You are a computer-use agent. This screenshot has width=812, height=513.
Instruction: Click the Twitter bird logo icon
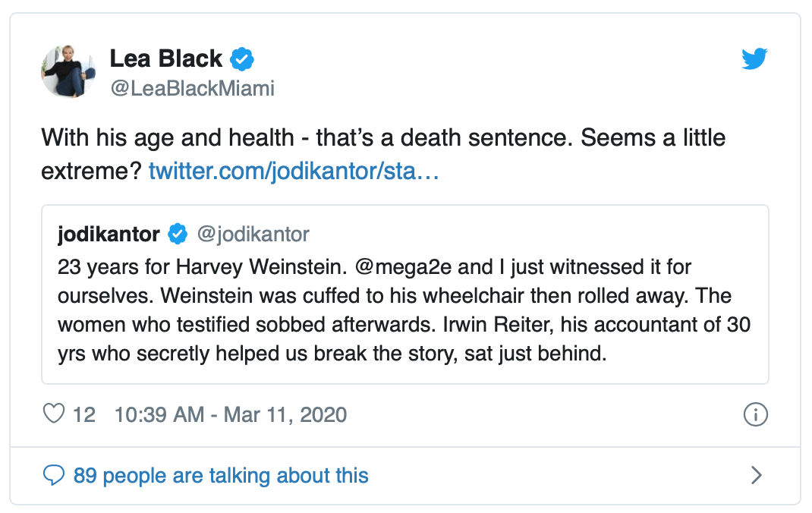pyautogui.click(x=754, y=59)
